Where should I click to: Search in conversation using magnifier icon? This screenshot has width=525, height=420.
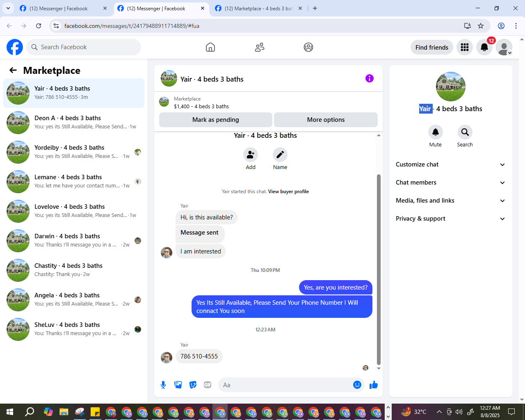(x=465, y=132)
